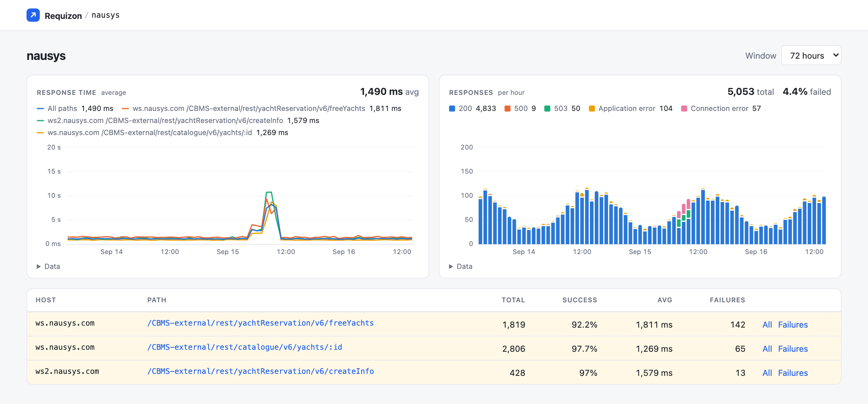Click the yachts/:id legend entry in chart
The width and height of the screenshot is (868, 404).
coord(162,133)
